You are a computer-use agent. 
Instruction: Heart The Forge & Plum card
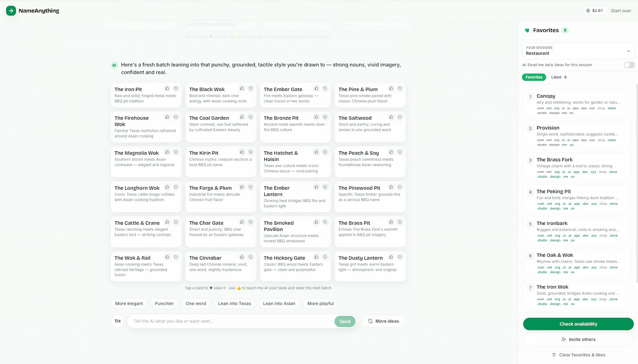pyautogui.click(x=250, y=187)
